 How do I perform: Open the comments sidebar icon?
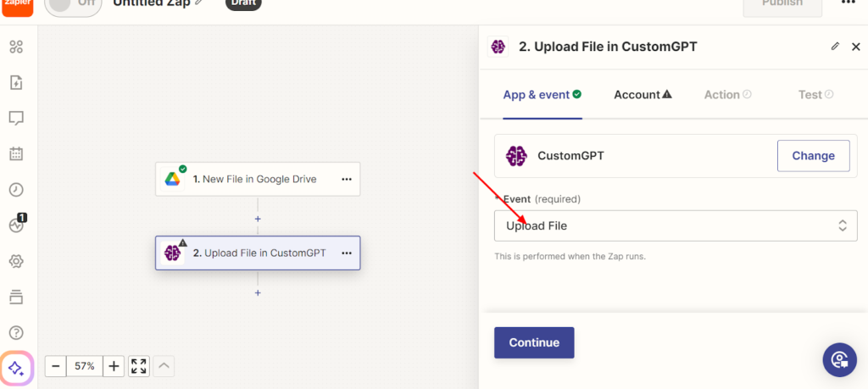tap(16, 118)
